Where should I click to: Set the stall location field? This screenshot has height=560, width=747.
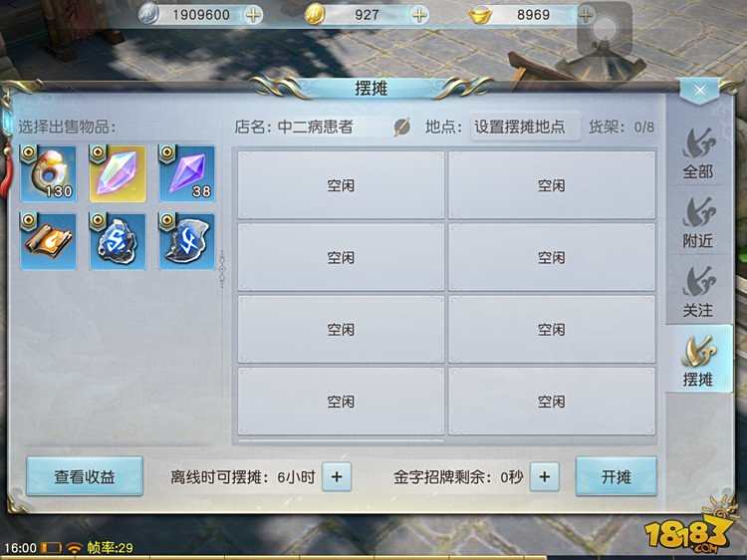tap(526, 127)
